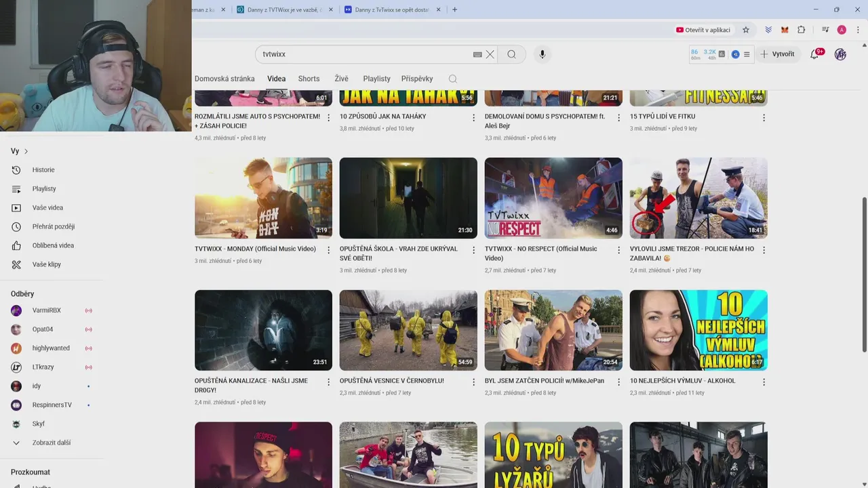Open the MetaMask fox extension
868x488 pixels.
coord(785,30)
